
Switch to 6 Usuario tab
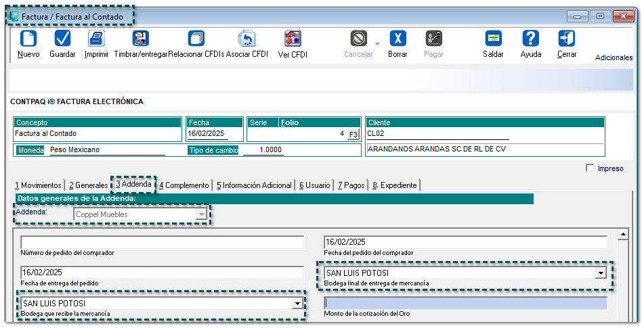(315, 185)
